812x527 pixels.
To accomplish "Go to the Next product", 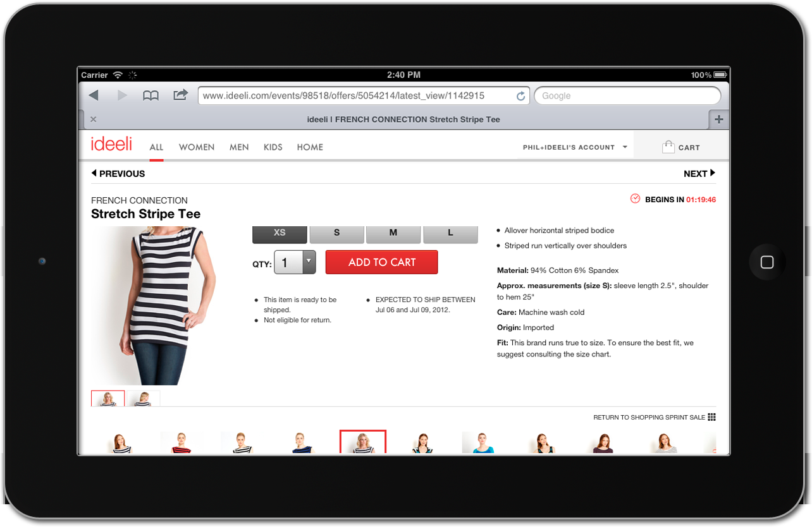I will pos(699,174).
